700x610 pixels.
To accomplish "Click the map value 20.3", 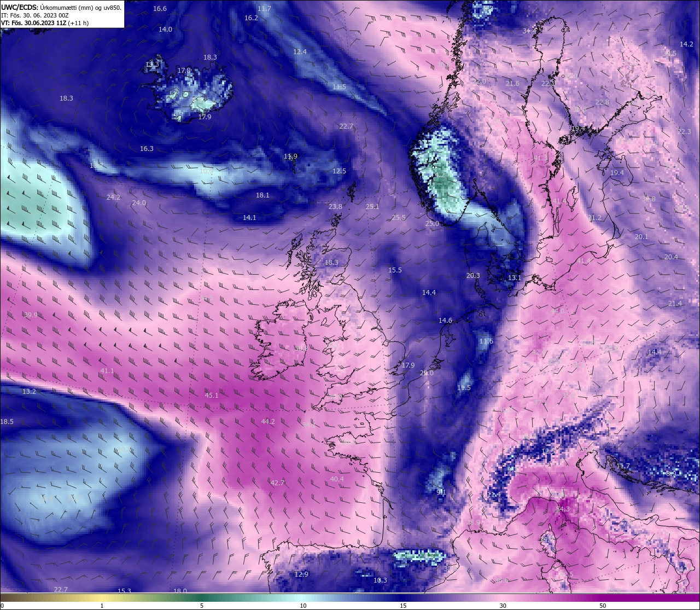I will pos(473,275).
